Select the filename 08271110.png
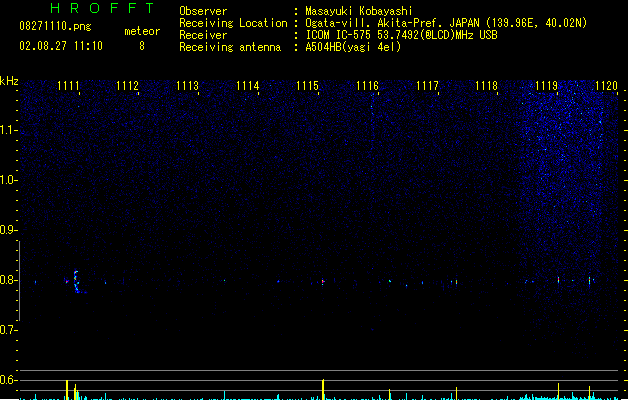This screenshot has width=629, height=400. point(55,26)
